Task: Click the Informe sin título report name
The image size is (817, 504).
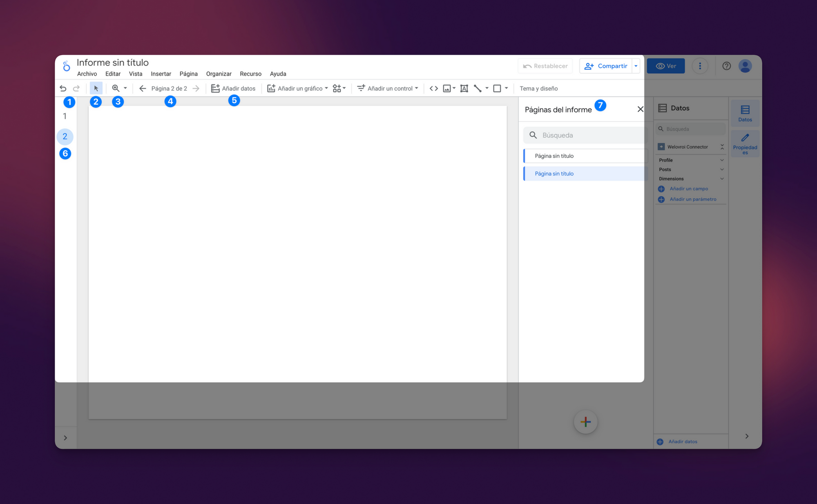Action: pos(113,62)
